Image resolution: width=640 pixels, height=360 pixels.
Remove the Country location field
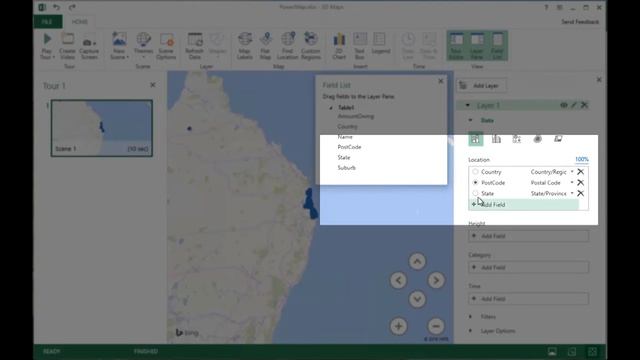(580, 172)
